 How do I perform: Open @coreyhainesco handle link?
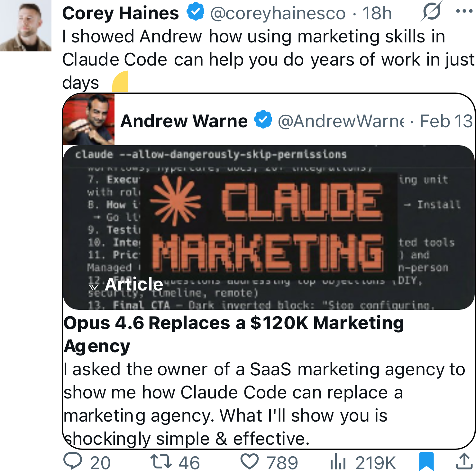278,13
